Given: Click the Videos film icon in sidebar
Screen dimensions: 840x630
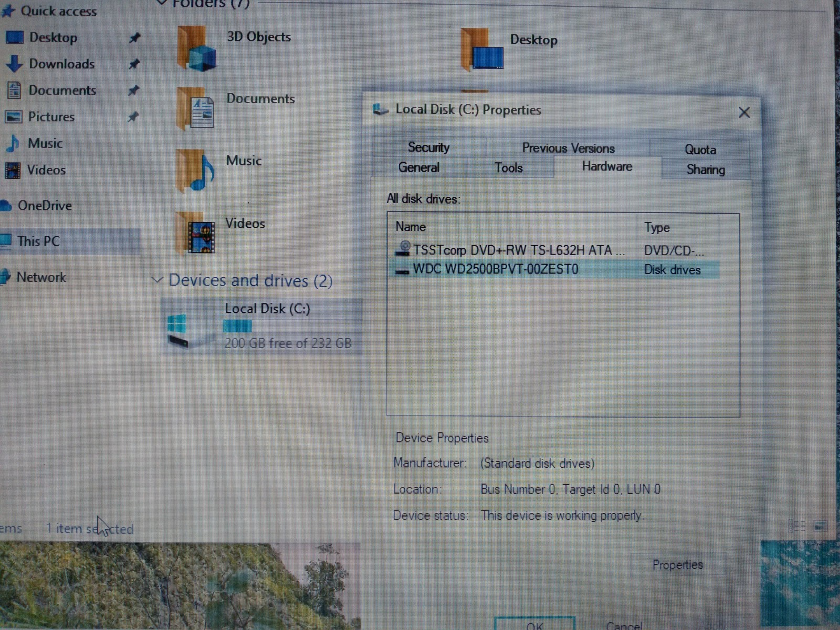Looking at the screenshot, I should 13,170.
